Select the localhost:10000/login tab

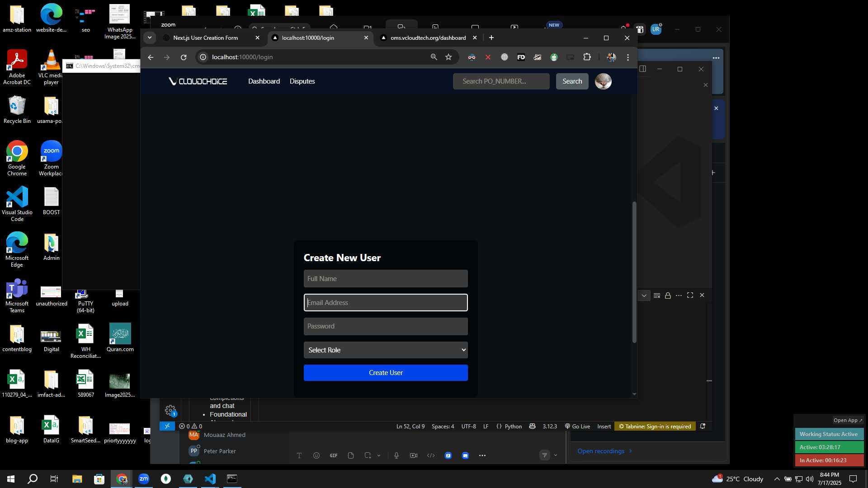308,38
